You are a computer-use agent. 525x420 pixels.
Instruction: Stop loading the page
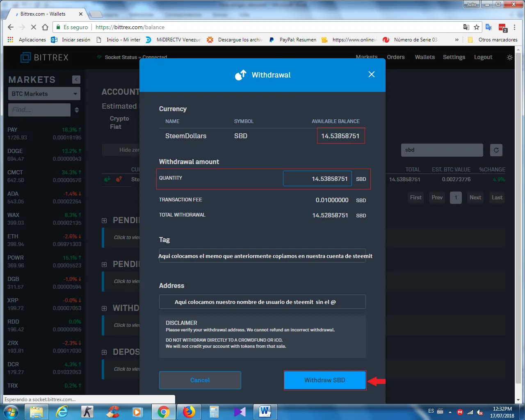point(34,27)
